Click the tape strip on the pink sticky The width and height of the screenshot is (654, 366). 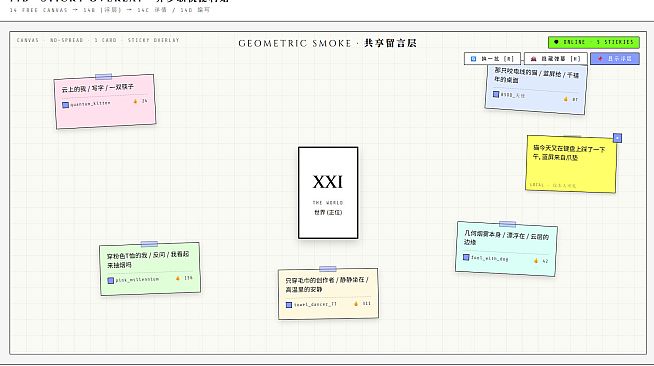103,77
